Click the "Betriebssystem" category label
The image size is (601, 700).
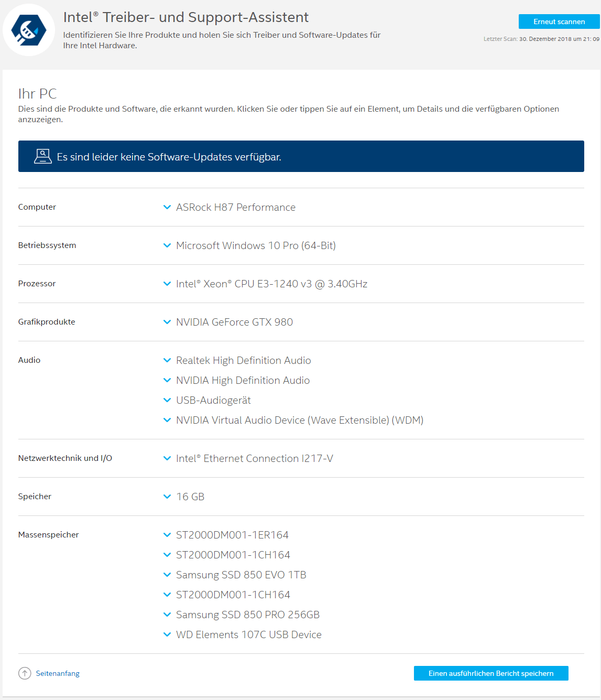pyautogui.click(x=47, y=245)
